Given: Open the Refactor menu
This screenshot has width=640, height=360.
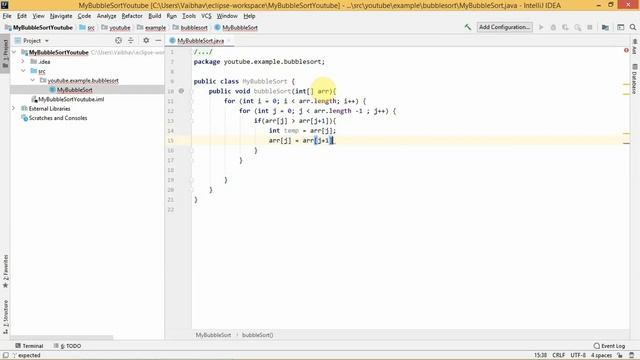Looking at the screenshot, I should [132, 16].
